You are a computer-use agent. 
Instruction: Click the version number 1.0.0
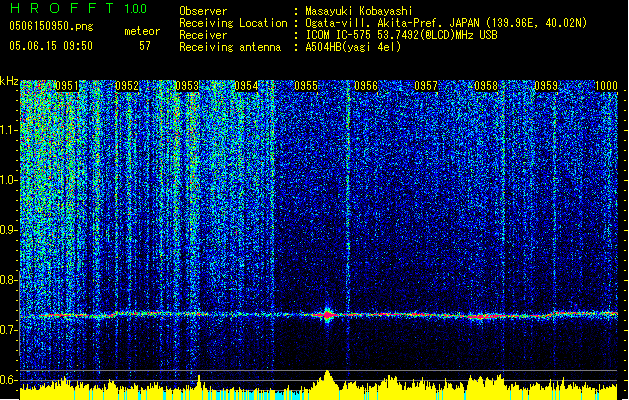tap(136, 9)
